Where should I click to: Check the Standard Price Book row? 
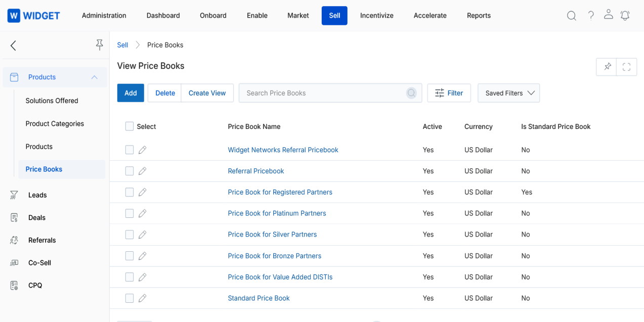(130, 298)
